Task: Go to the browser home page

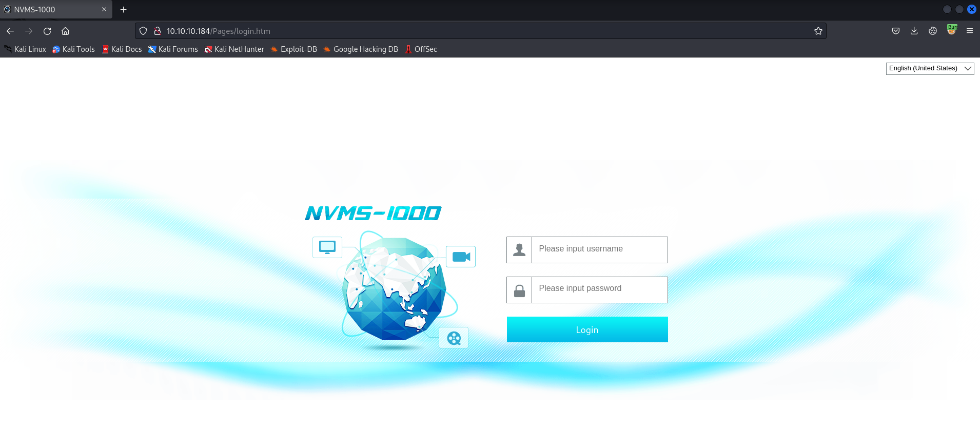Action: click(x=66, y=31)
